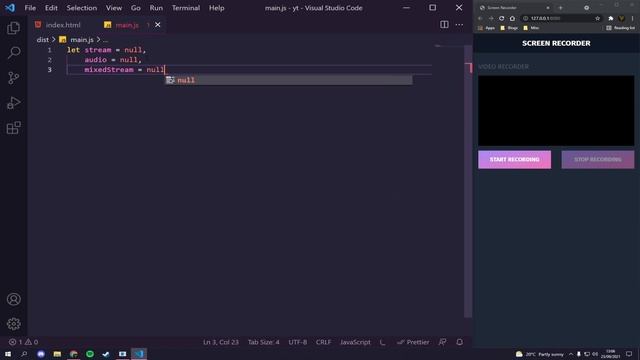Open the notifications bell in the status bar
The width and height of the screenshot is (640, 360).
pos(460,342)
